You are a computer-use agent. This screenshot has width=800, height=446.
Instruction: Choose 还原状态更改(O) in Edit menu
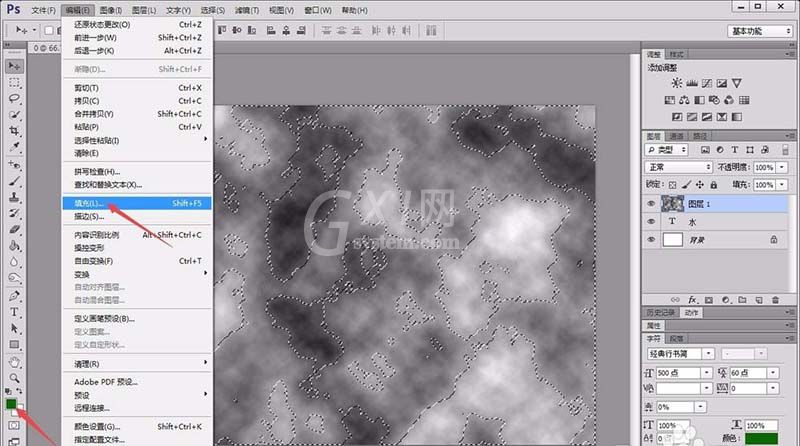coord(137,24)
